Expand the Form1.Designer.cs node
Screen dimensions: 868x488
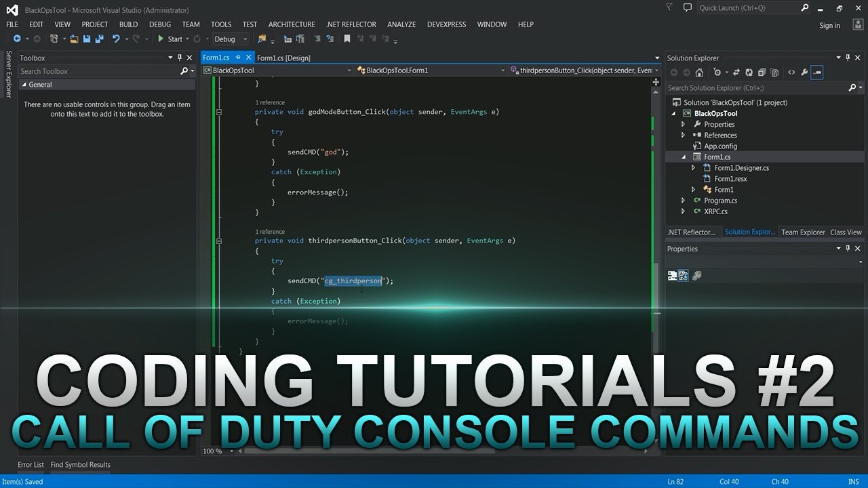coord(693,168)
